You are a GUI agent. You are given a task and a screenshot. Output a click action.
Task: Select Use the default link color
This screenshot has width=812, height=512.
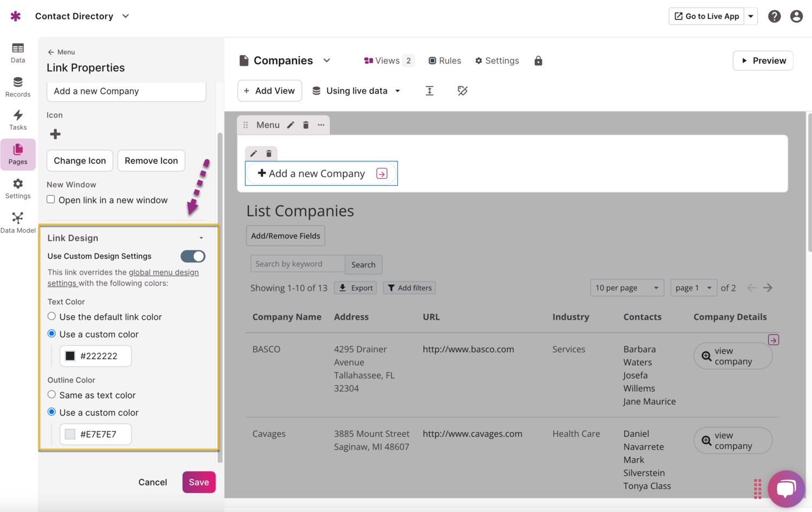point(52,317)
